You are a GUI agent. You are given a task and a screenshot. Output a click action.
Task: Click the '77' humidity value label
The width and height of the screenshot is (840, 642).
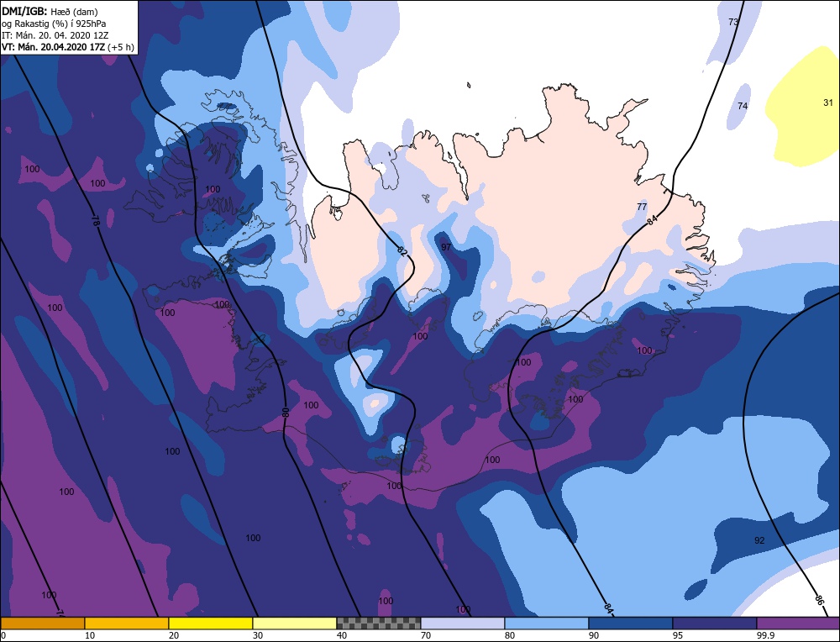(x=642, y=207)
